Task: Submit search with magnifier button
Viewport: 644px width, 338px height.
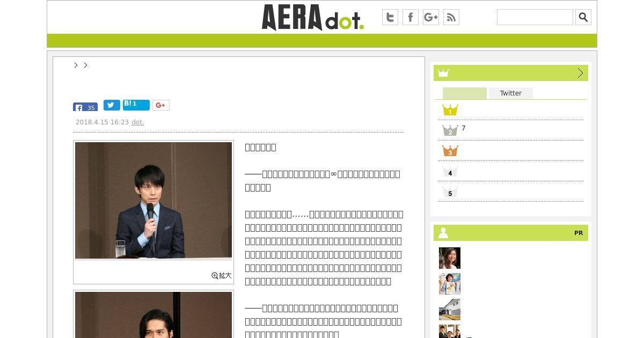Action: click(583, 17)
